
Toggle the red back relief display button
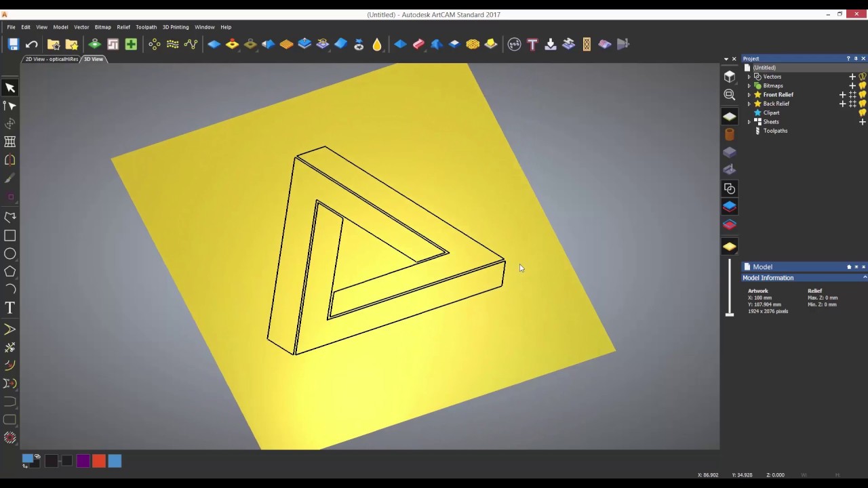point(729,225)
